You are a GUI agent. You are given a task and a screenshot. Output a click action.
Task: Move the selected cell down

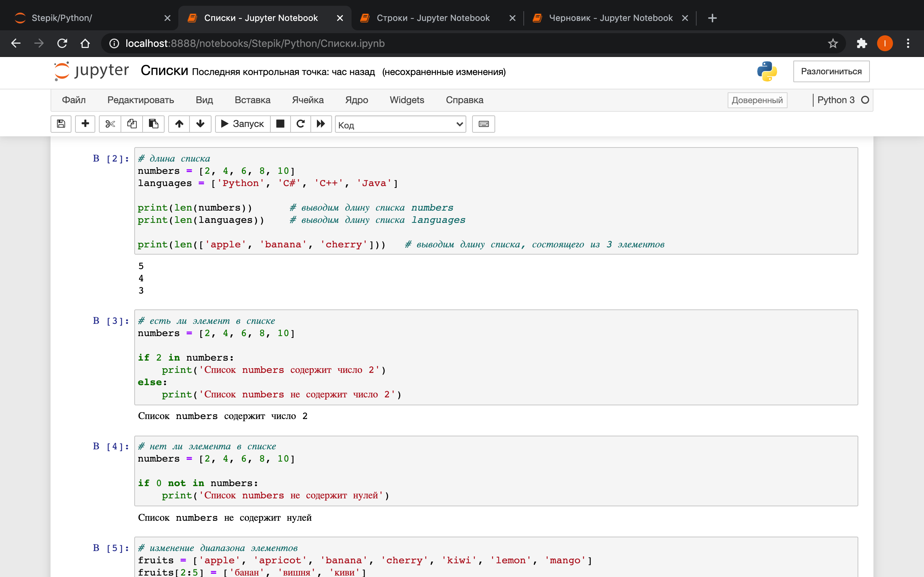(200, 124)
